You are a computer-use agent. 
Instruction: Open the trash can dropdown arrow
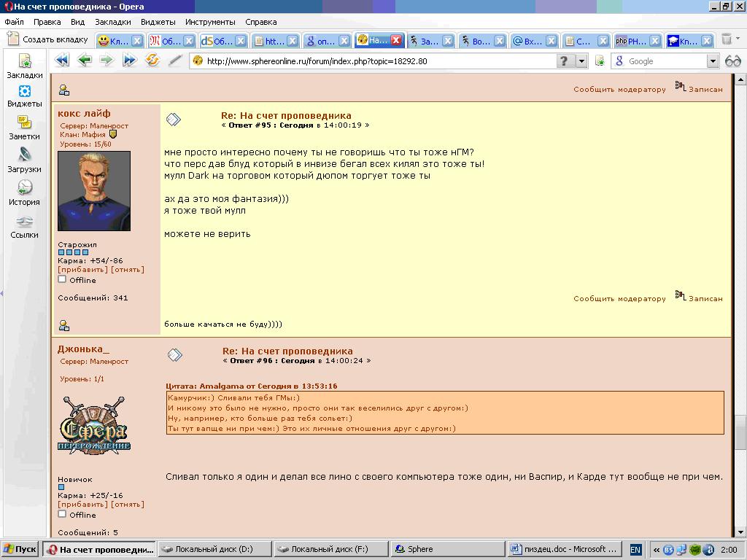[738, 38]
